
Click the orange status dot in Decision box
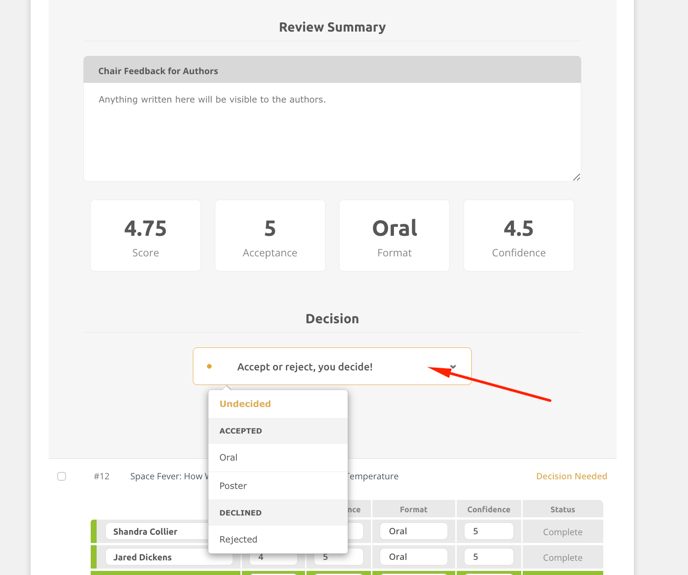coord(209,367)
